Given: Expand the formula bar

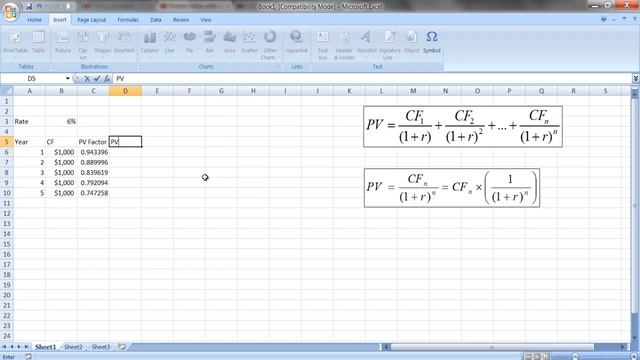Looking at the screenshot, I should point(636,78).
